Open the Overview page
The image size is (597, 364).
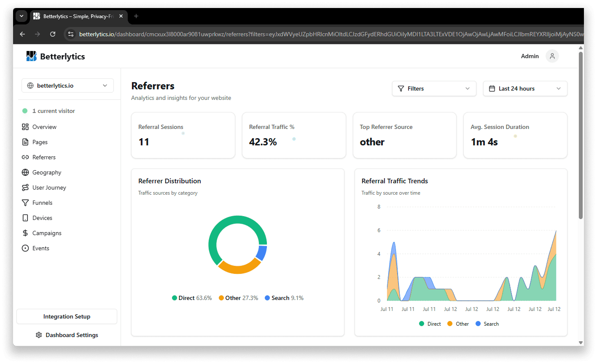coord(44,127)
